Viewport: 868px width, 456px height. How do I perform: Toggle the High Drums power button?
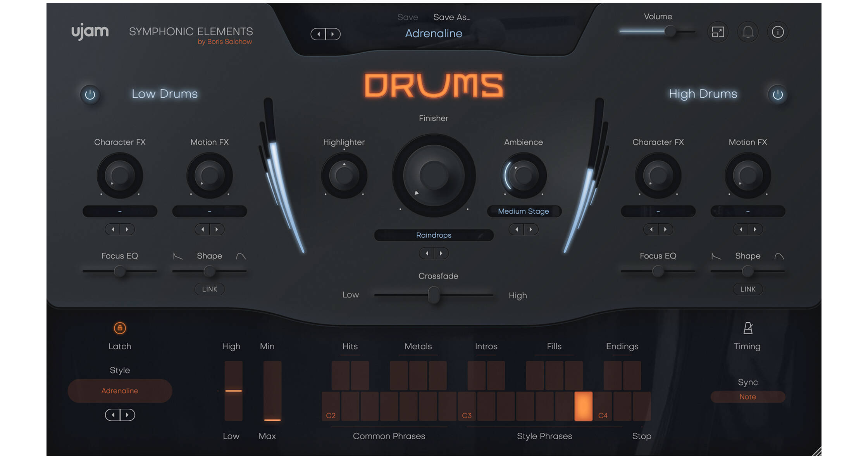click(777, 95)
